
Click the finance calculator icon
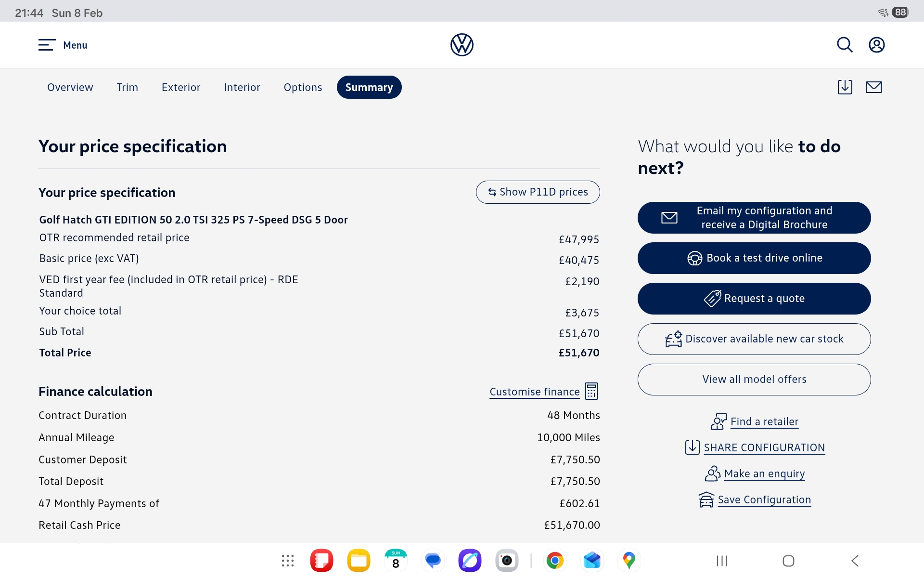point(591,391)
